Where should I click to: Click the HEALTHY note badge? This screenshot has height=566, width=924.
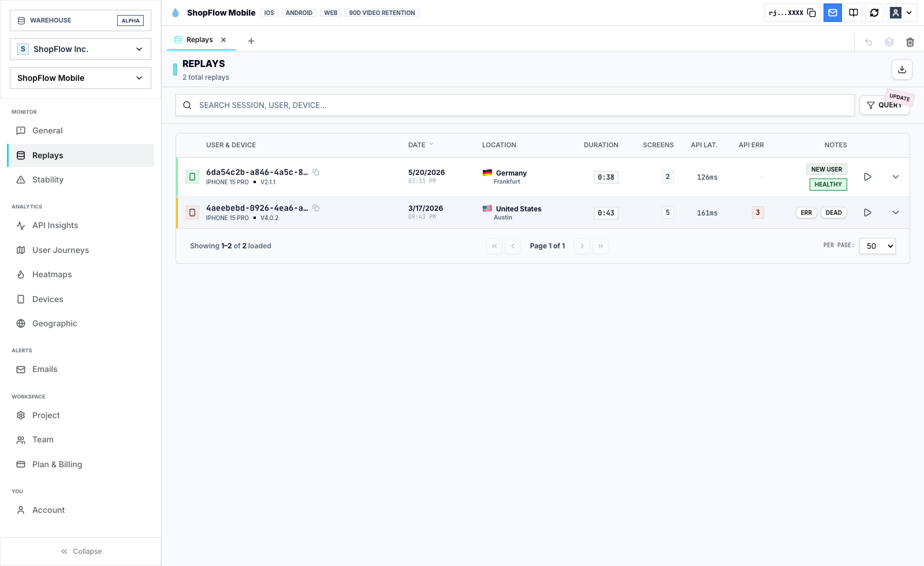click(x=828, y=184)
